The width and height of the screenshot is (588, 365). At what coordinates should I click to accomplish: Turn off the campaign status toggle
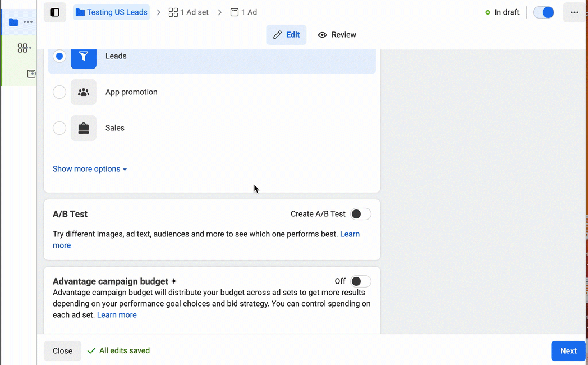543,12
